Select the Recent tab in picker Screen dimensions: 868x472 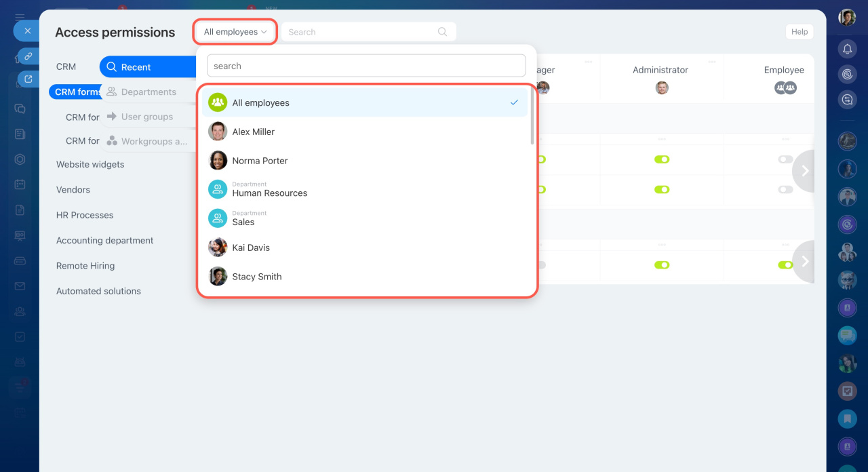pos(136,67)
